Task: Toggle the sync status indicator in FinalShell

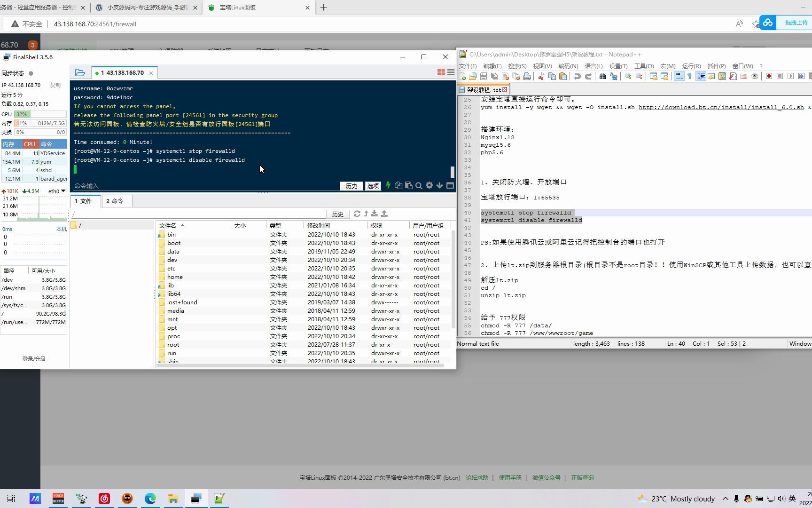Action: pyautogui.click(x=31, y=73)
